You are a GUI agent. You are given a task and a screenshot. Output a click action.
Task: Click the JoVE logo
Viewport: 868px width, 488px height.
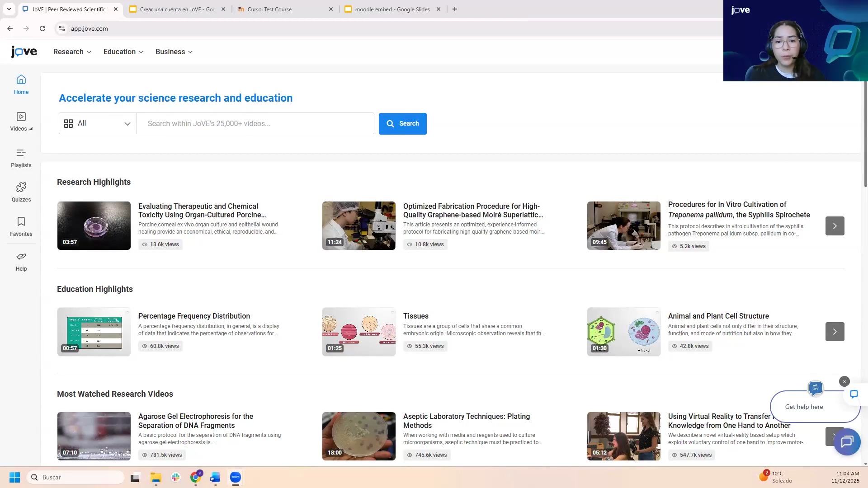tap(24, 52)
